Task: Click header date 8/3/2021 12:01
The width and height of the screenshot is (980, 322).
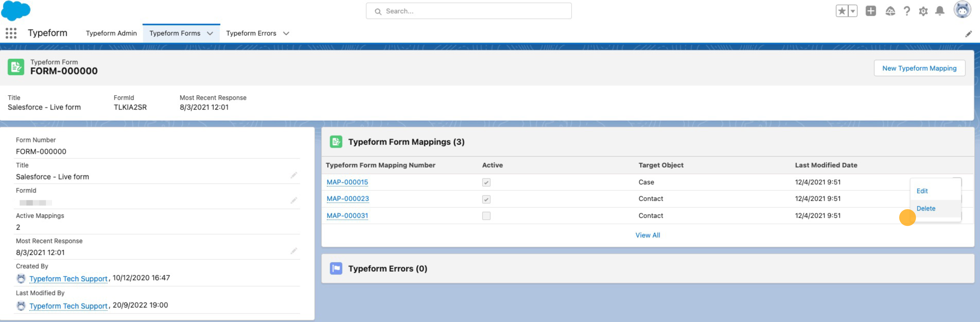Action: pos(204,107)
